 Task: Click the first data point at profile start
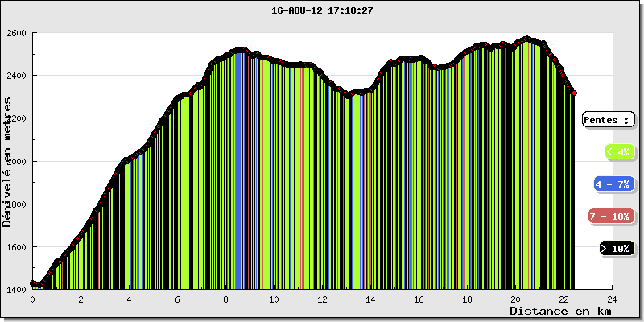pos(32,283)
